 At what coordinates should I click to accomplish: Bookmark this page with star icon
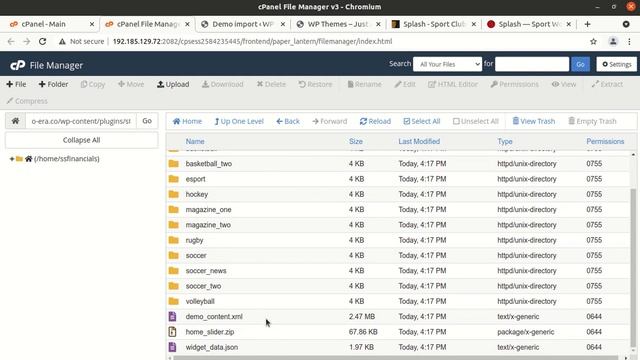click(593, 41)
